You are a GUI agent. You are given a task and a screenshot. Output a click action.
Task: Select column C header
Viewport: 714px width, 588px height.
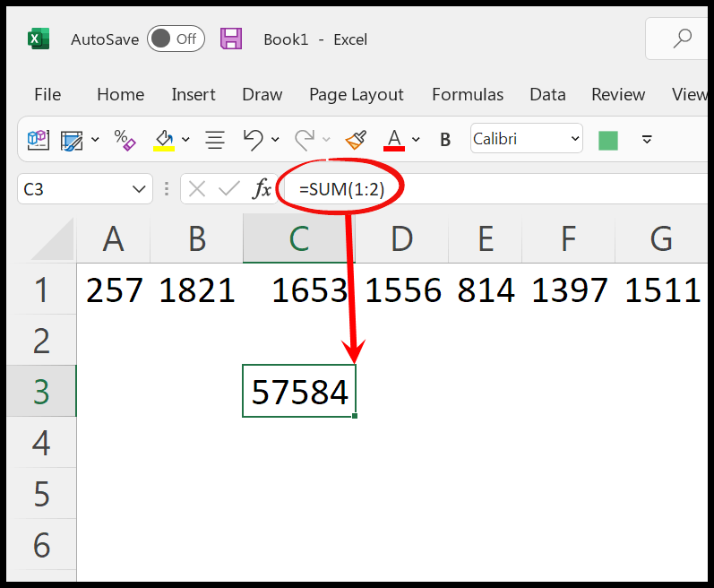pos(299,238)
